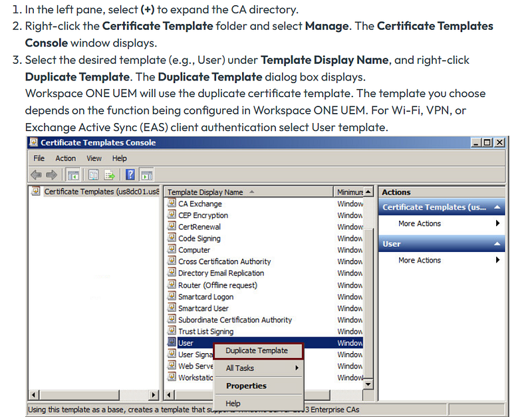Click the Code Signing template icon
This screenshot has height=417, width=532.
click(x=172, y=238)
